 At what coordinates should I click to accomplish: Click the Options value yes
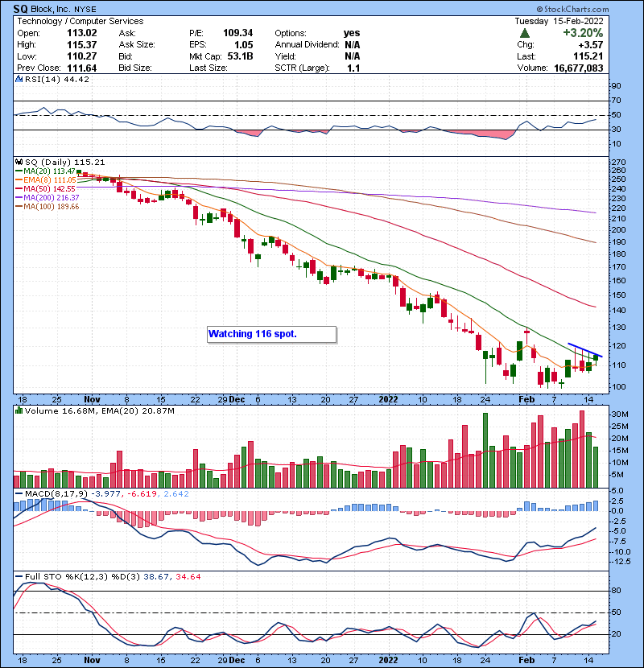[352, 33]
